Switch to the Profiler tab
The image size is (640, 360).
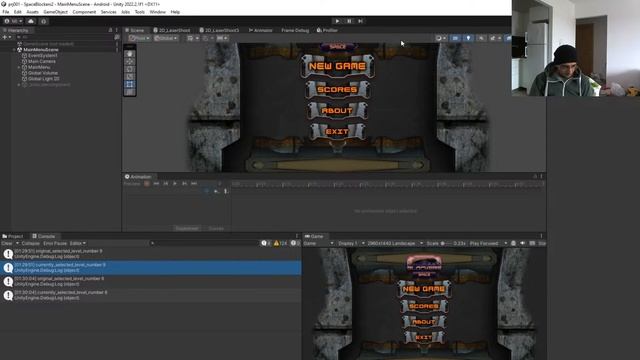tap(327, 30)
